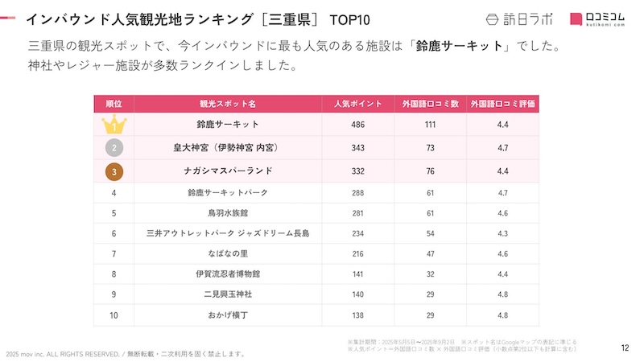Viewport: 644px width, 362px height.
Task: Click the gold crown rank 1 icon
Action: [114, 125]
